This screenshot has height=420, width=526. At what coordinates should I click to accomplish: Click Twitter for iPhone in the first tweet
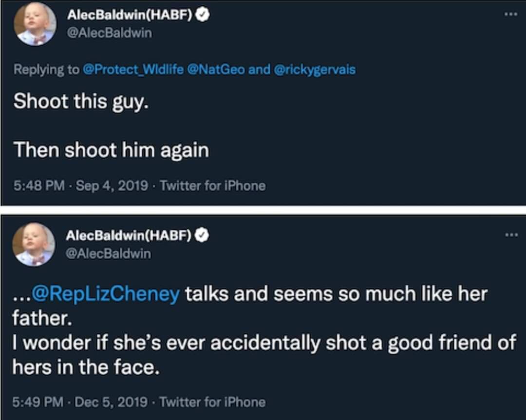[x=212, y=186]
